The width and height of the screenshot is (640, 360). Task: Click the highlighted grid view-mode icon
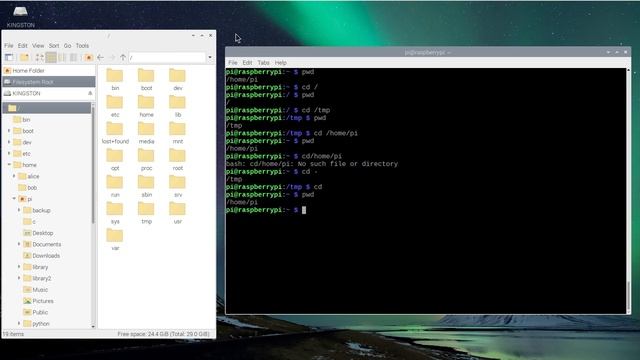coord(51,58)
